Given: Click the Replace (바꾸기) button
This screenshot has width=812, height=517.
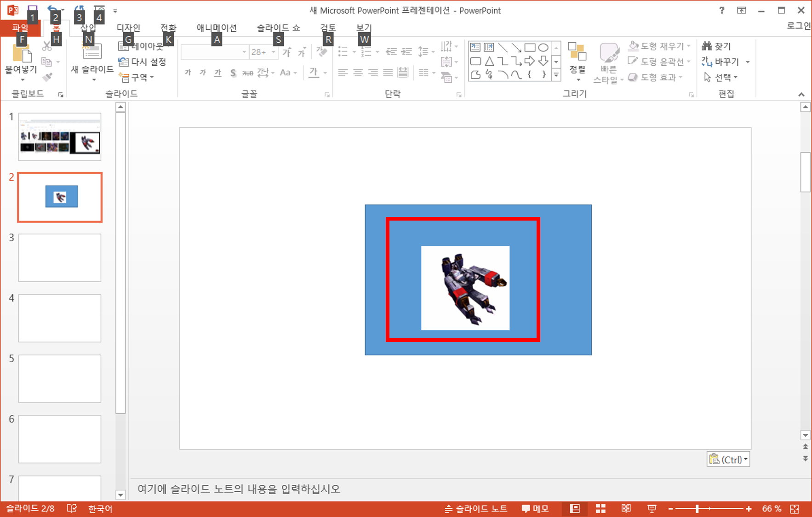Looking at the screenshot, I should tap(721, 62).
